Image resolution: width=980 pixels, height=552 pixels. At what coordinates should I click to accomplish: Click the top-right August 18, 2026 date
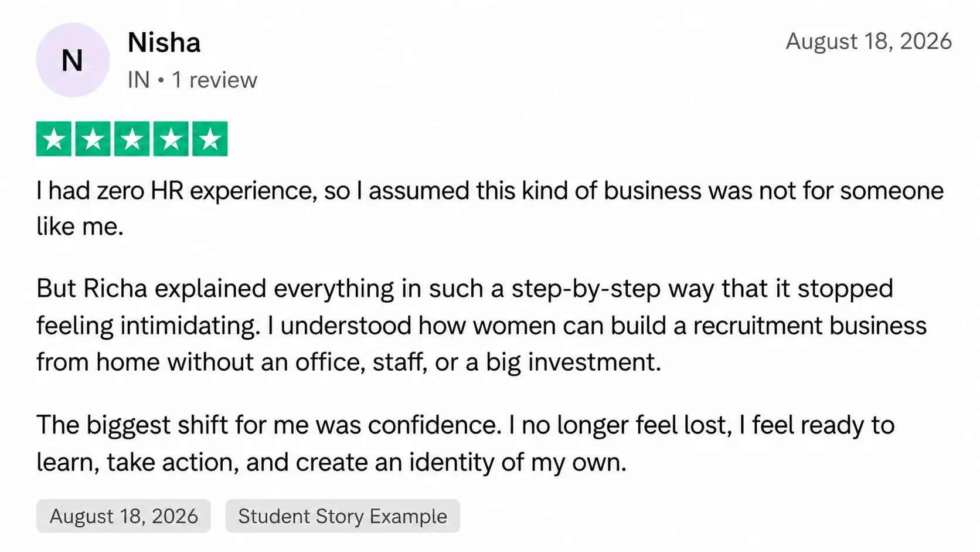(x=869, y=42)
